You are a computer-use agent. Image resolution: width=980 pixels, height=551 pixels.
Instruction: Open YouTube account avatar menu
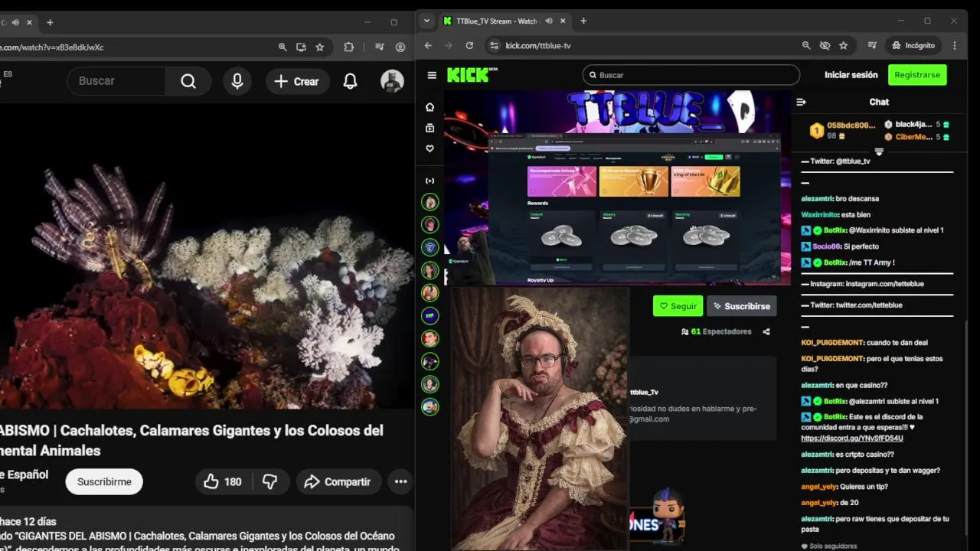(x=392, y=81)
